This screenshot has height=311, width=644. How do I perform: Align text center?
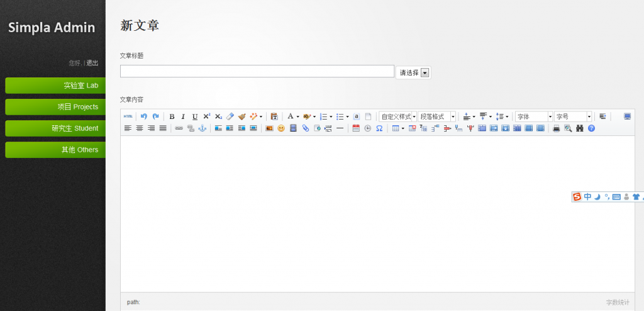click(x=140, y=128)
